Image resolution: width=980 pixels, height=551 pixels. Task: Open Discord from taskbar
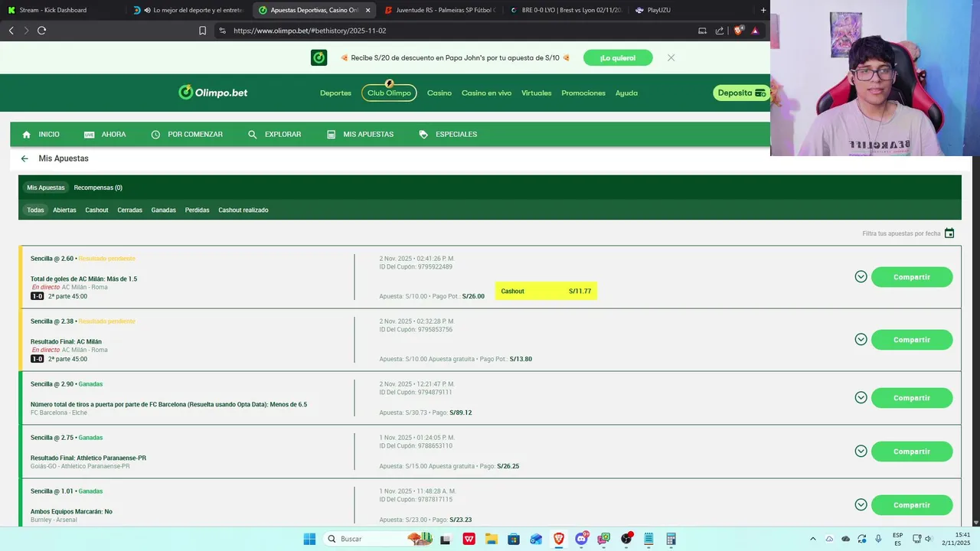(582, 539)
